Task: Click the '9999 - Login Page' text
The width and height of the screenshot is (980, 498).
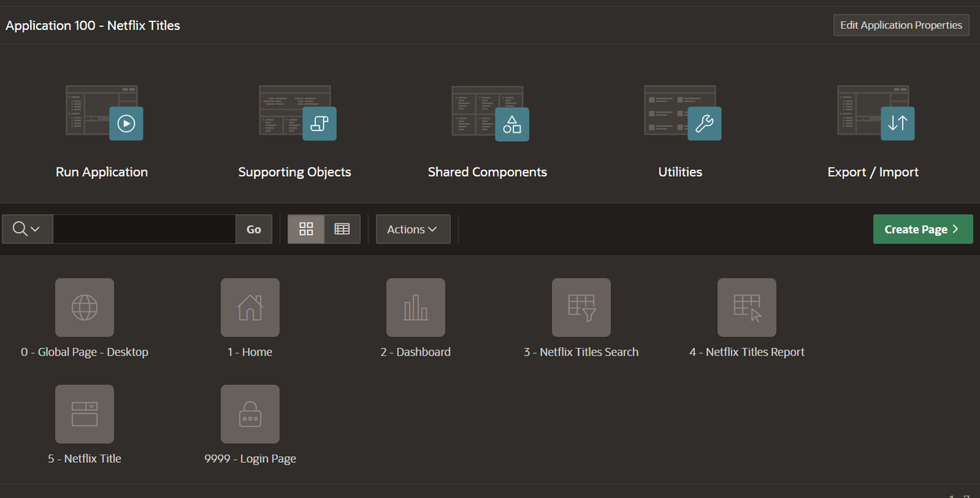Action: (x=250, y=458)
